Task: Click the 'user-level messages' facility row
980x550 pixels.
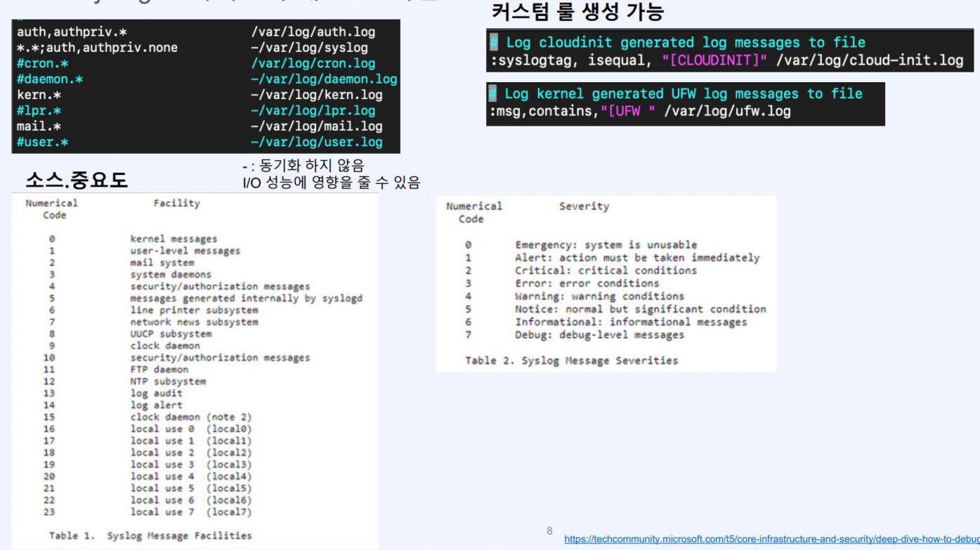Action: click(185, 251)
